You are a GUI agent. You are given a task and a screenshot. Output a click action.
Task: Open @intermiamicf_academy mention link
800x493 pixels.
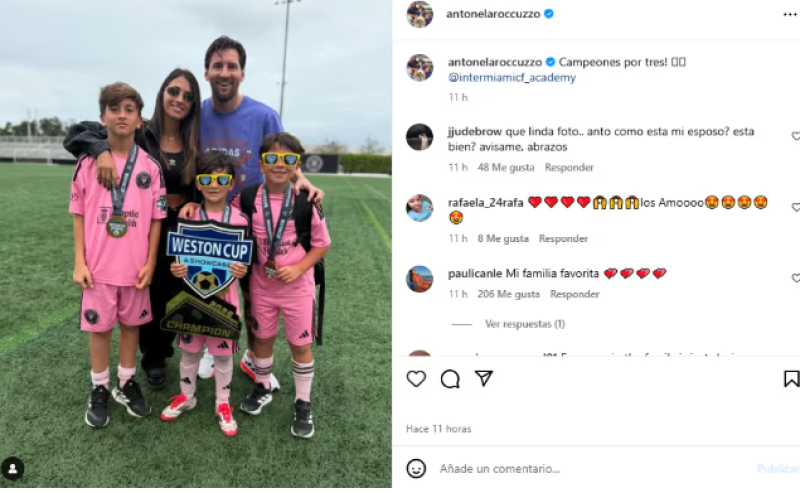[512, 78]
